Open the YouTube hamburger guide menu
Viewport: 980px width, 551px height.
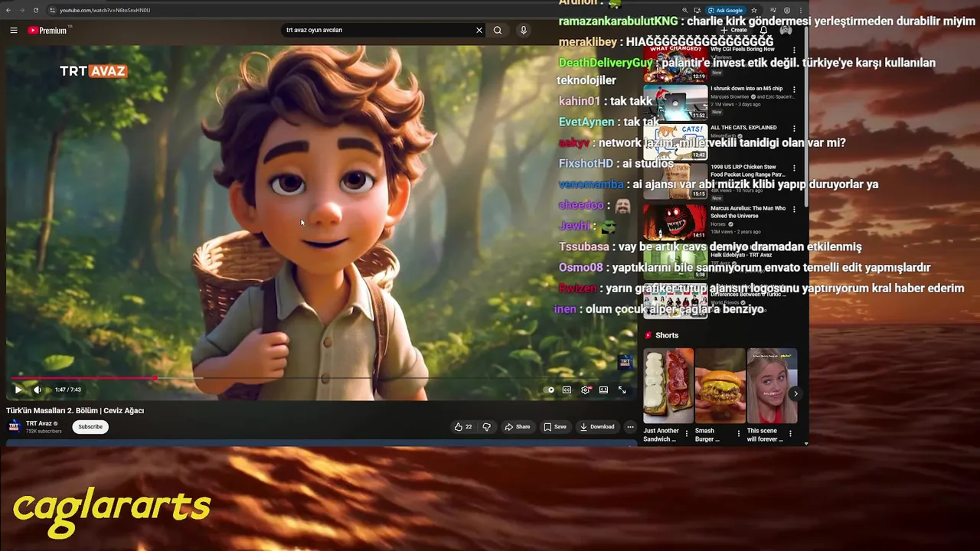(x=14, y=31)
